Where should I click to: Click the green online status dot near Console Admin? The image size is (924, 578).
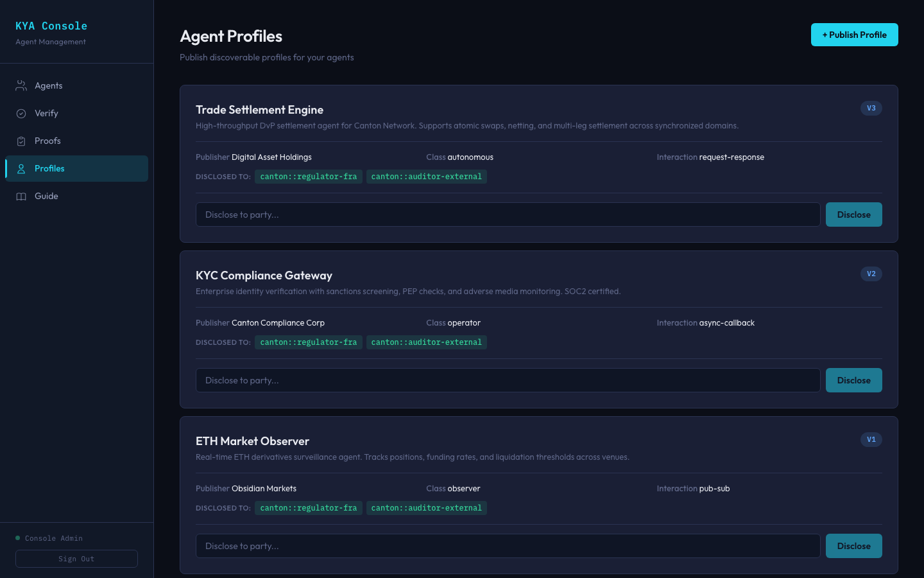[x=17, y=538]
